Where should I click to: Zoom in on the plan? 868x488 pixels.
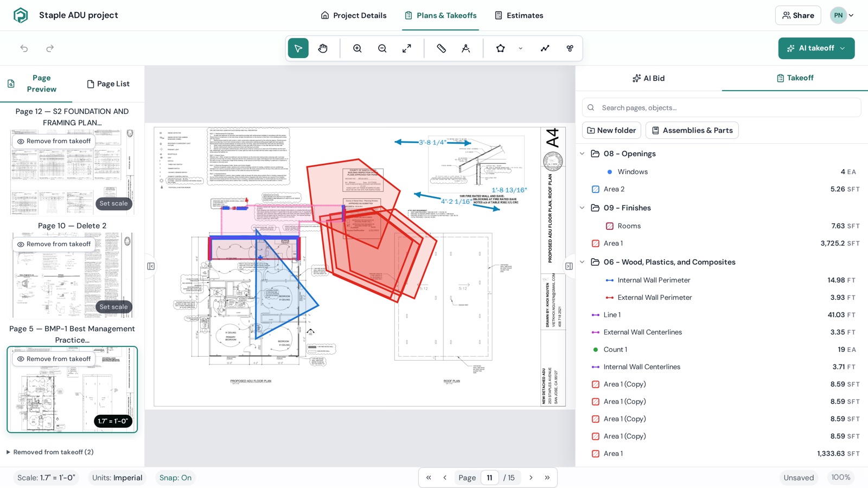tap(358, 48)
